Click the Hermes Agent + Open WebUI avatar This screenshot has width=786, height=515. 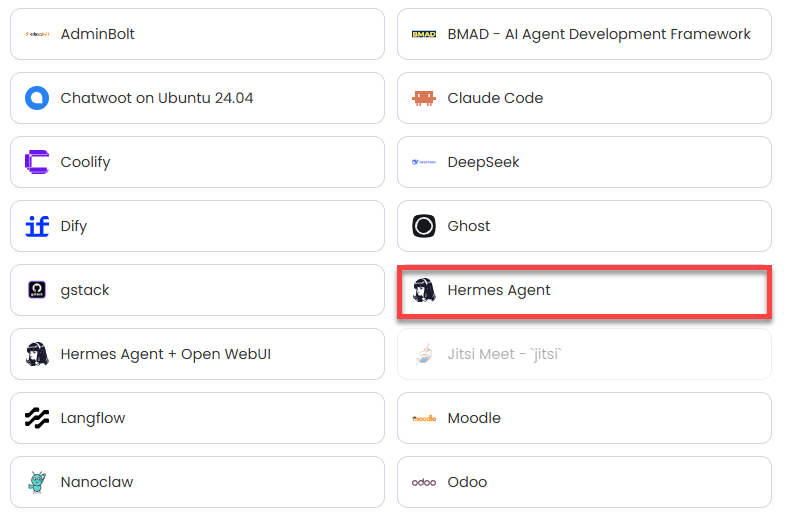[37, 354]
